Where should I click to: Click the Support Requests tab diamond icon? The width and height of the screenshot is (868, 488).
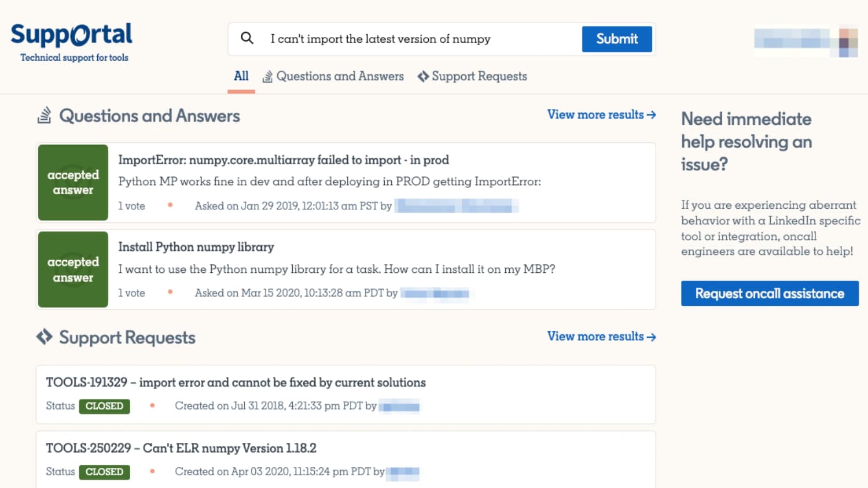pos(423,76)
